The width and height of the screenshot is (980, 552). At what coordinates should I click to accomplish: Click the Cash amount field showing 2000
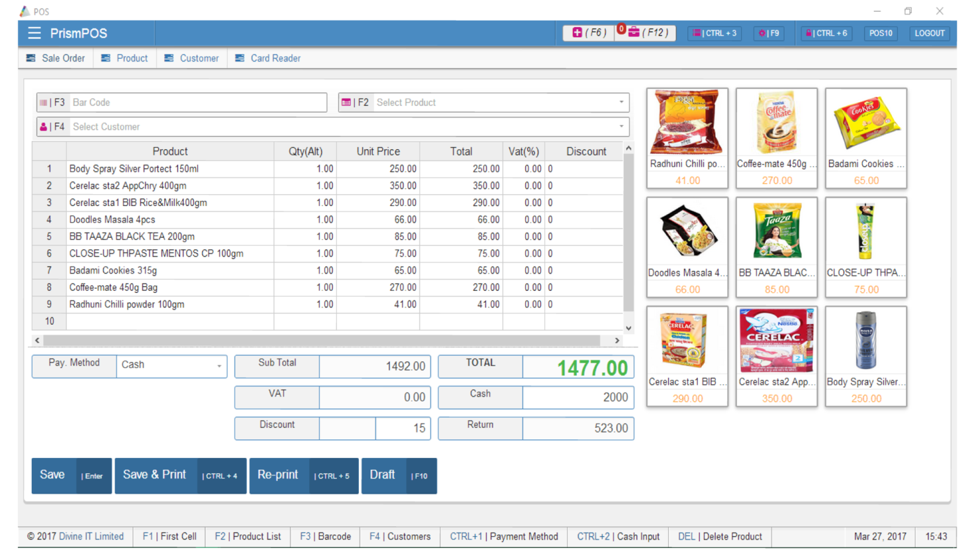pyautogui.click(x=577, y=397)
